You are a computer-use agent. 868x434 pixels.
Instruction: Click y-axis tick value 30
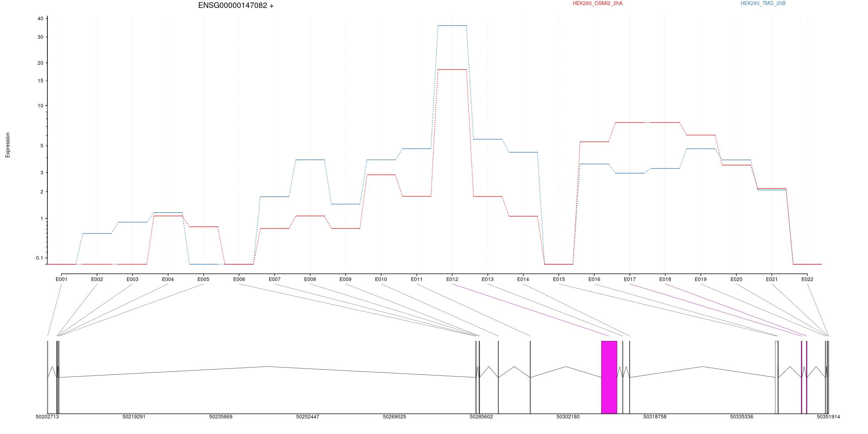(41, 37)
